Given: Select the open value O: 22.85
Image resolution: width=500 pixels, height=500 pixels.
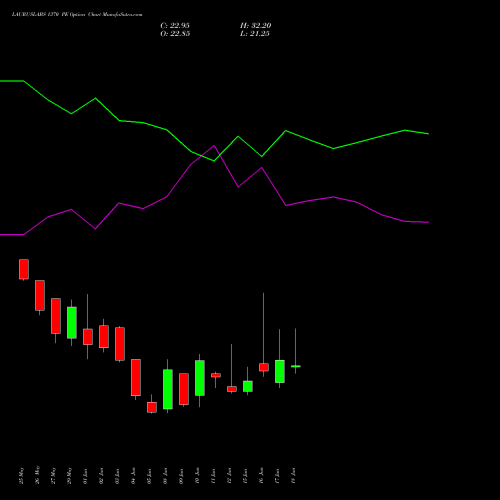Looking at the screenshot, I should tap(175, 34).
